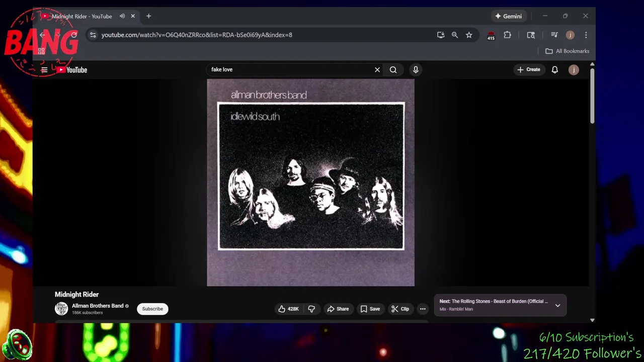Open the Google Lens search icon
644x362 pixels.
(x=531, y=35)
